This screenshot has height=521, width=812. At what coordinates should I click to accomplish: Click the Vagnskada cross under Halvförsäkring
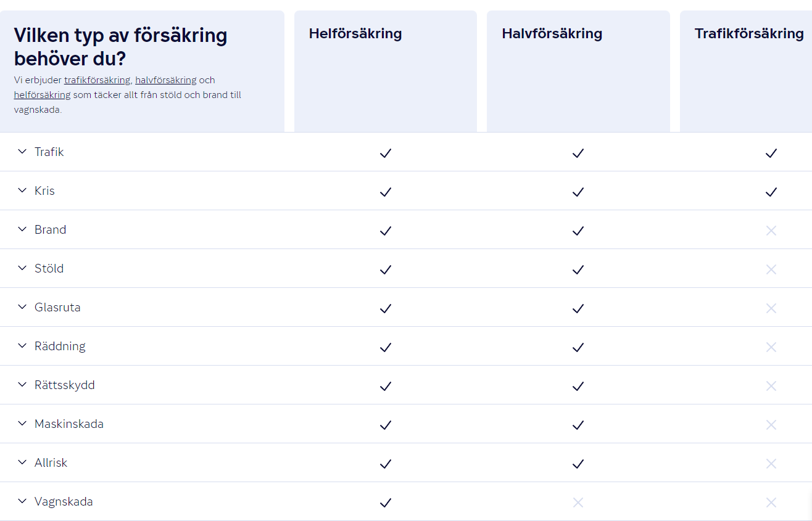click(578, 503)
